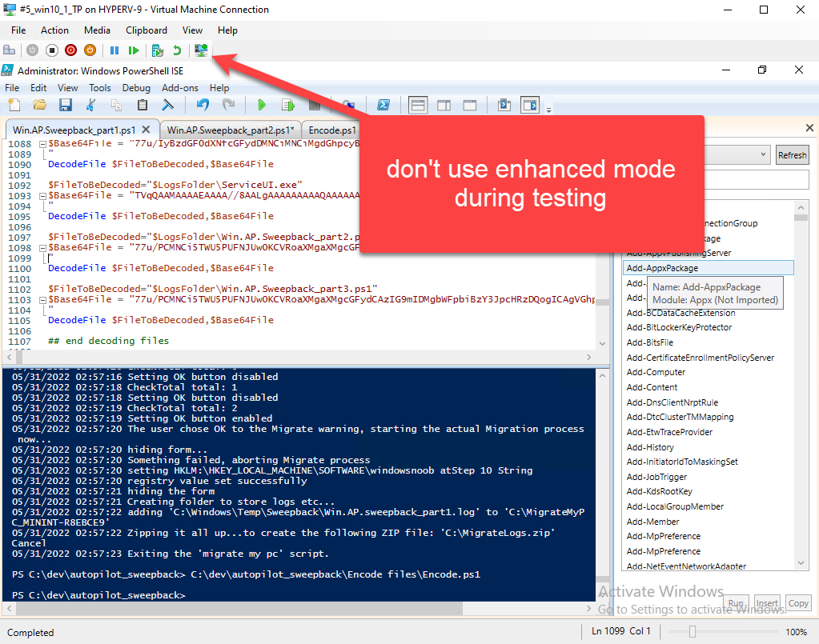This screenshot has height=644, width=819.
Task: Select Add-BitLockerKeyProtector command
Action: click(679, 327)
